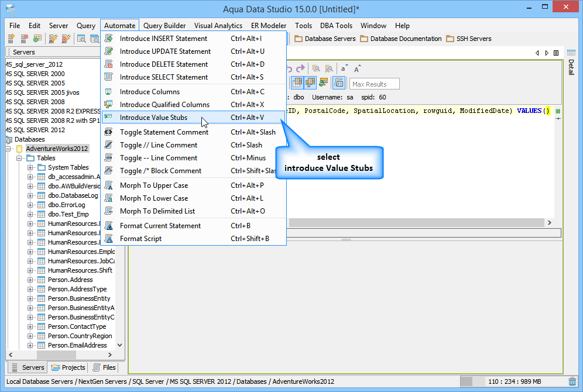Switch to the Projects tab

pyautogui.click(x=68, y=367)
